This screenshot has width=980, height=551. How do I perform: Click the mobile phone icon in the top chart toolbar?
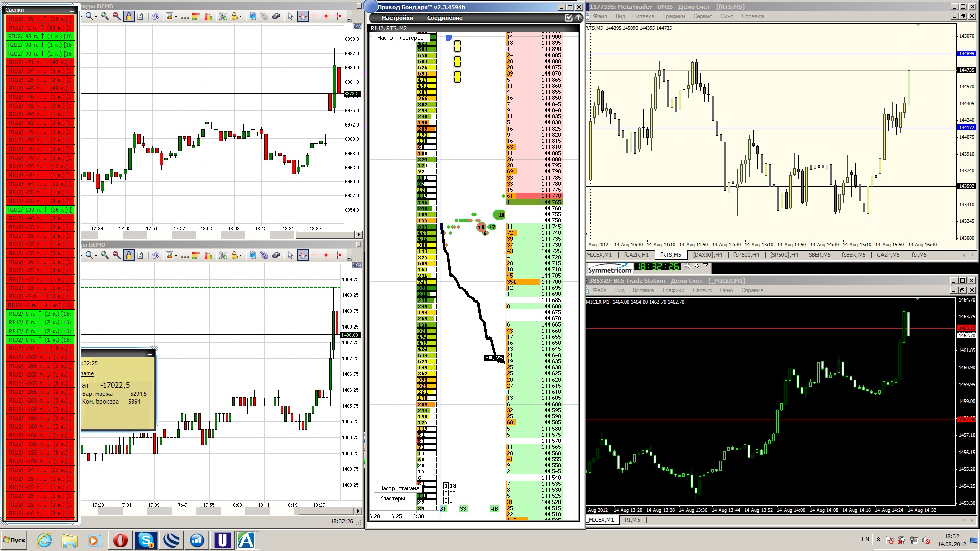pyautogui.click(x=252, y=16)
